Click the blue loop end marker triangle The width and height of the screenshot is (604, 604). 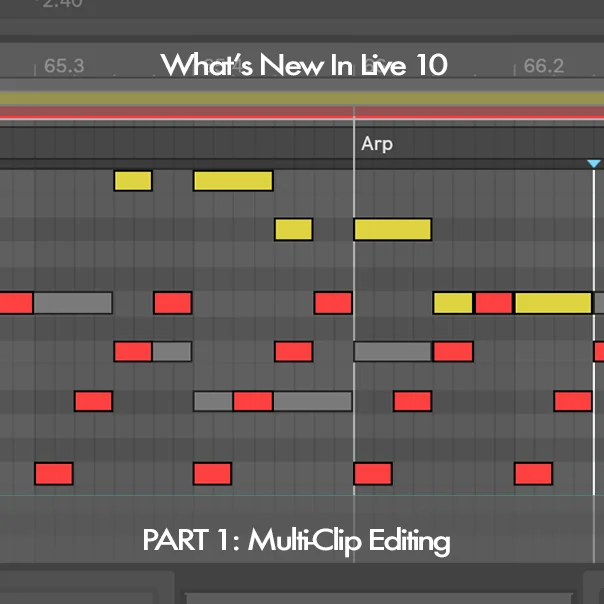594,164
